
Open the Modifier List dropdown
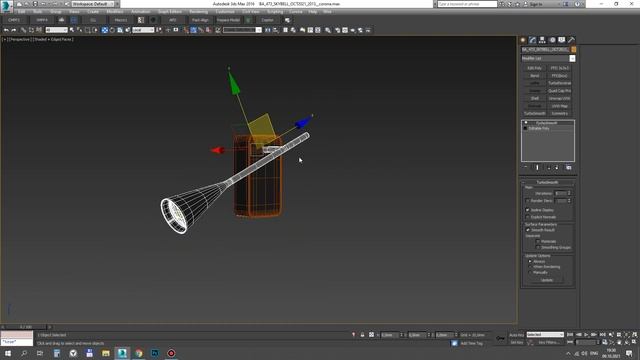click(x=548, y=58)
